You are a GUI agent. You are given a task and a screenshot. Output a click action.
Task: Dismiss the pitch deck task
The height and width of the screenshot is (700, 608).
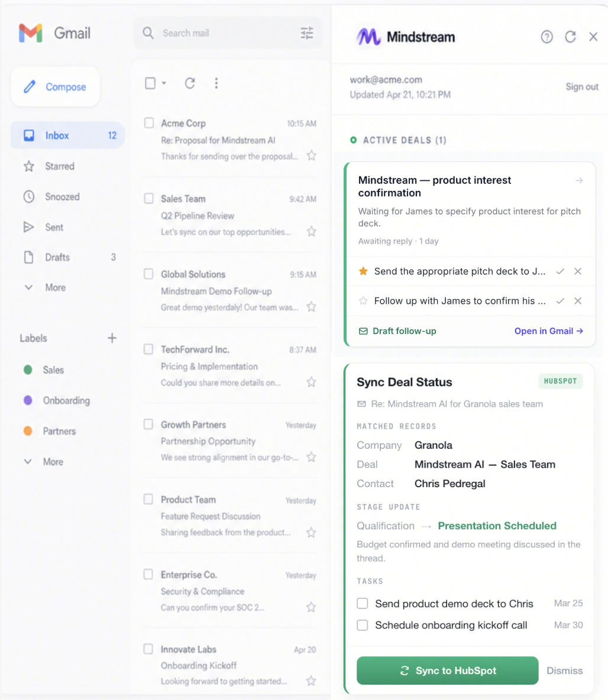(578, 271)
